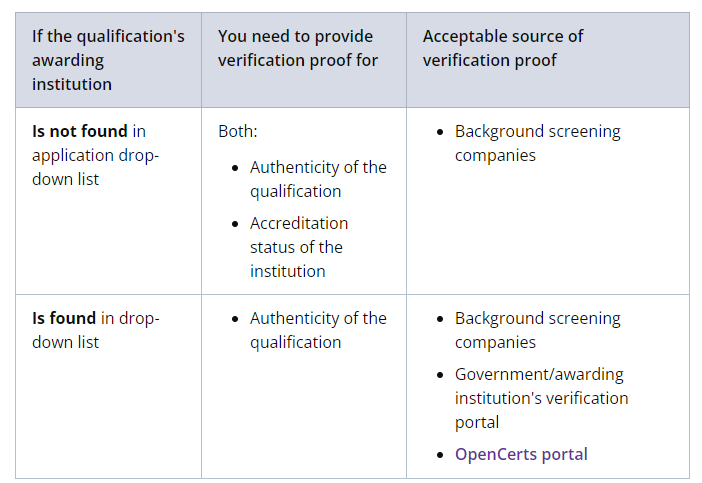Click the "Both:" text in the first row
The width and height of the screenshot is (702, 483).
[x=238, y=131]
